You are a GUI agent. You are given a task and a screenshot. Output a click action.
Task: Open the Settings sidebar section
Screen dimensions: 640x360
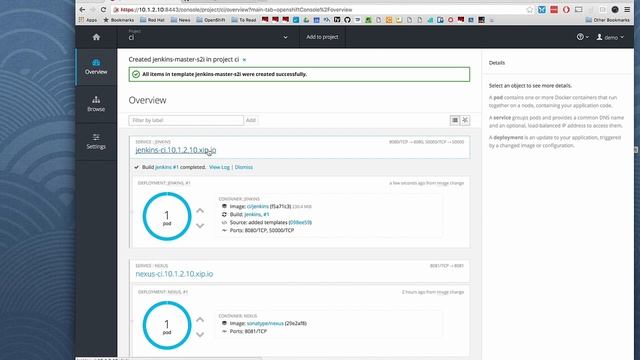pos(96,141)
